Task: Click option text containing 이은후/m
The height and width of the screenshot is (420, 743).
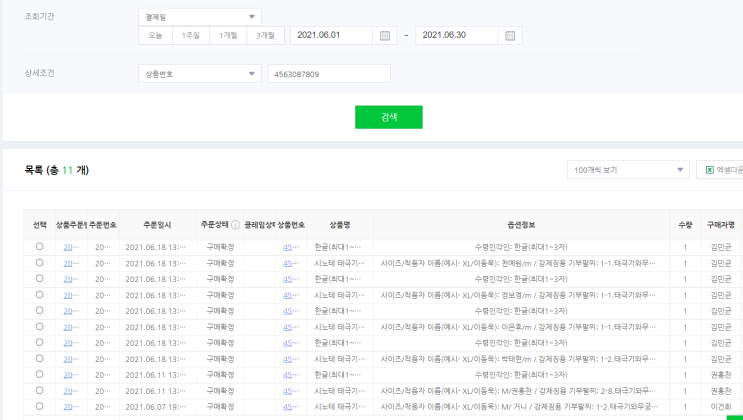Action: tap(518, 327)
